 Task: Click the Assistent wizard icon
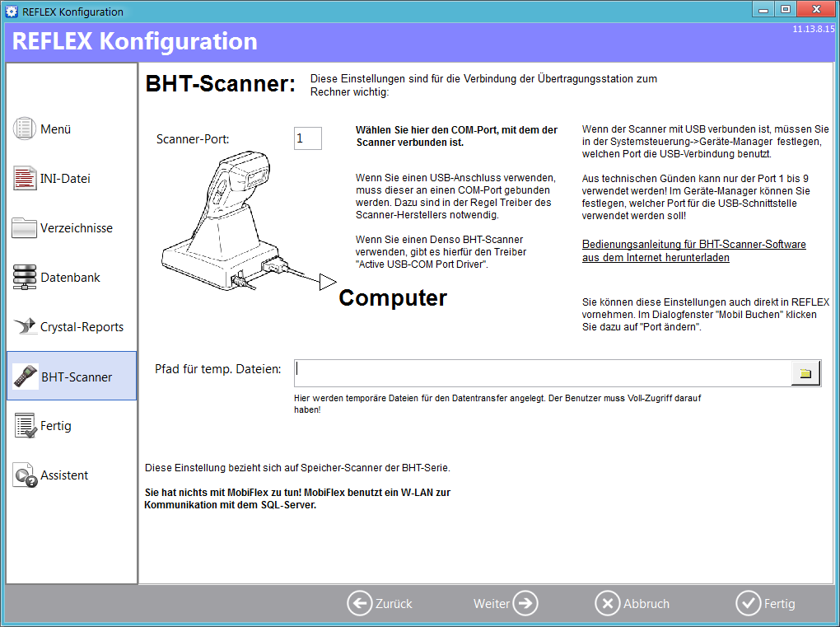(25, 475)
